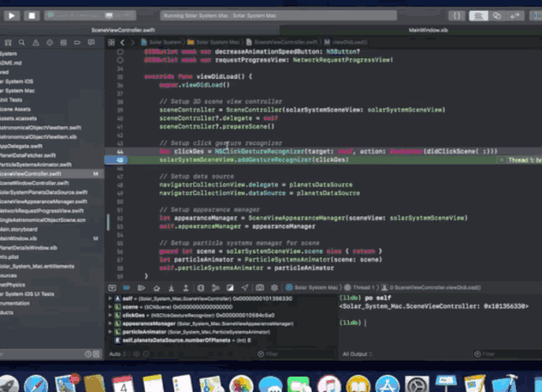Expand the self variable disclosure triangle
This screenshot has height=392, width=542.
[110, 300]
